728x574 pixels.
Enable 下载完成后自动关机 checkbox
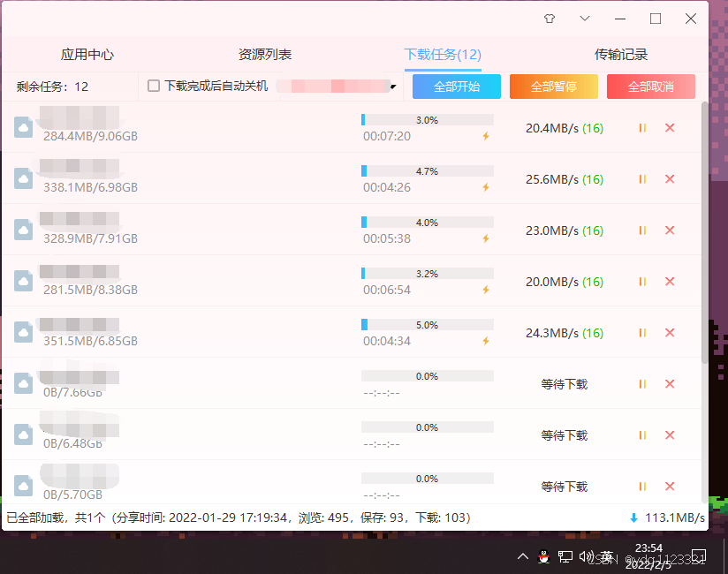154,86
